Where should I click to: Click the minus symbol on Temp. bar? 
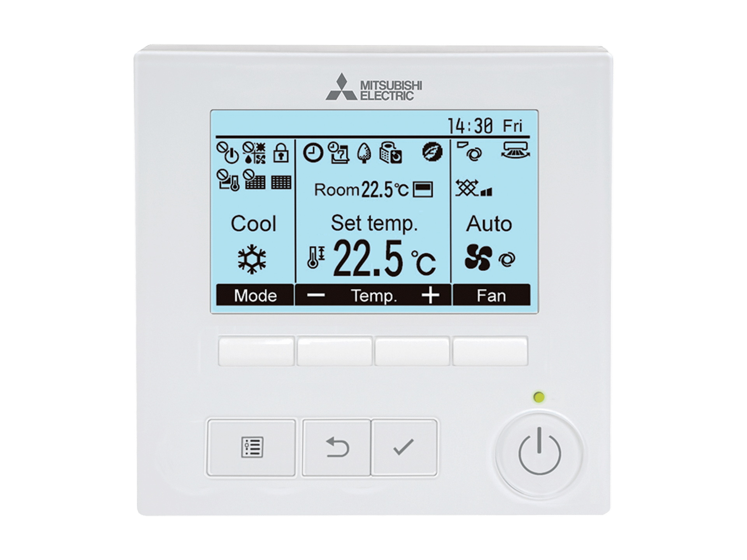point(316,296)
